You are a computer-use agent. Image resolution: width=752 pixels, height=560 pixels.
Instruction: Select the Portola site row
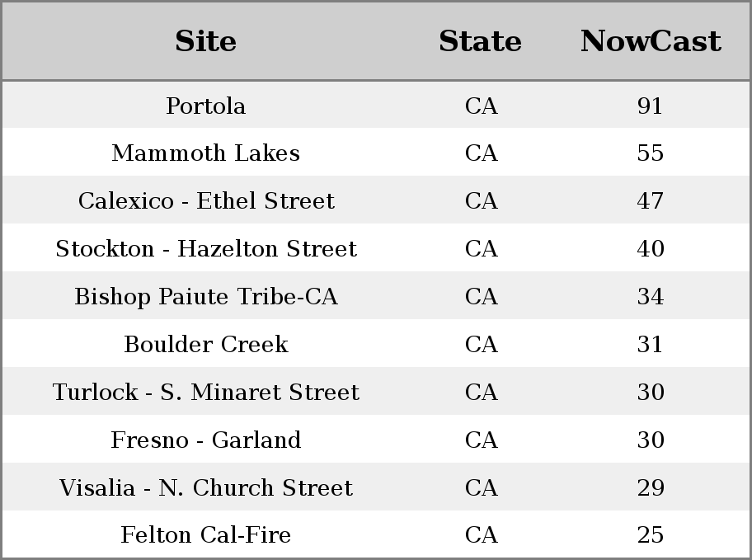pyautogui.click(x=376, y=105)
